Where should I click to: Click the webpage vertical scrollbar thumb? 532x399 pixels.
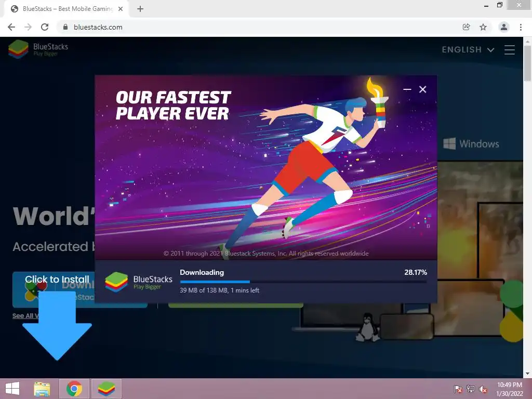pyautogui.click(x=527, y=63)
